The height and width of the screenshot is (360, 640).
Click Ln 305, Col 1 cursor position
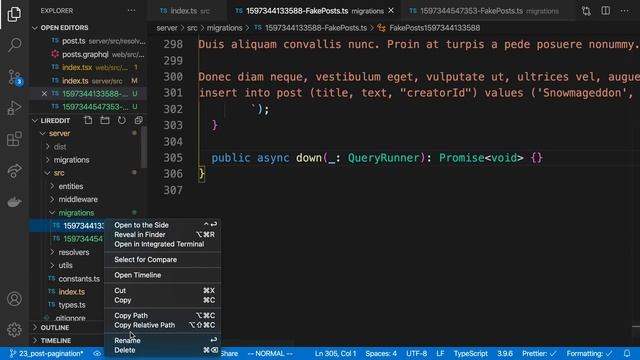[x=336, y=353]
